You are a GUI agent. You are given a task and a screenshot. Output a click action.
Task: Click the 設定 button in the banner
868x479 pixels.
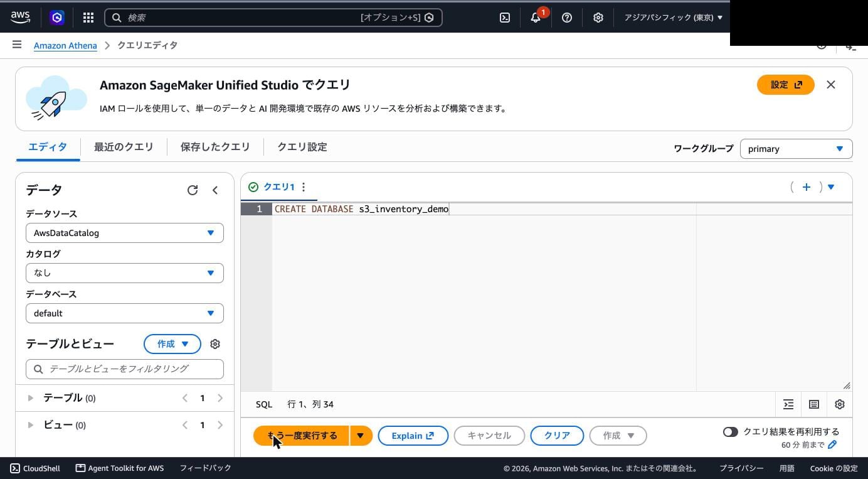786,85
